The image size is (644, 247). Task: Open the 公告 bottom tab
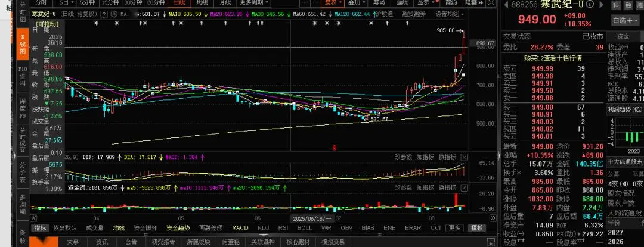pos(131,242)
